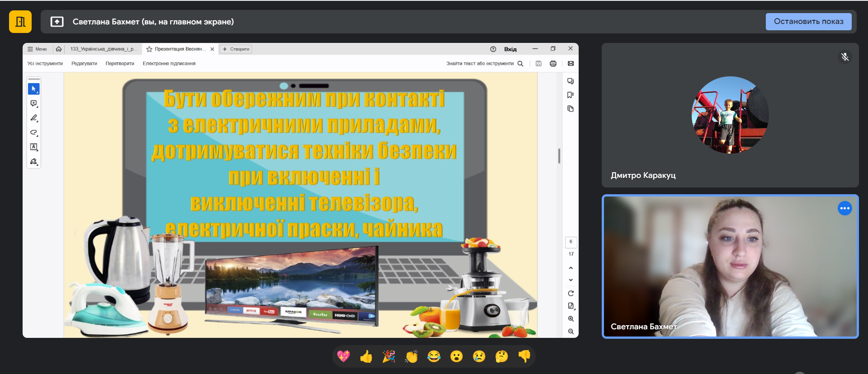Image resolution: width=868 pixels, height=374 pixels.
Task: Click the page number field showing 6
Action: (x=571, y=242)
